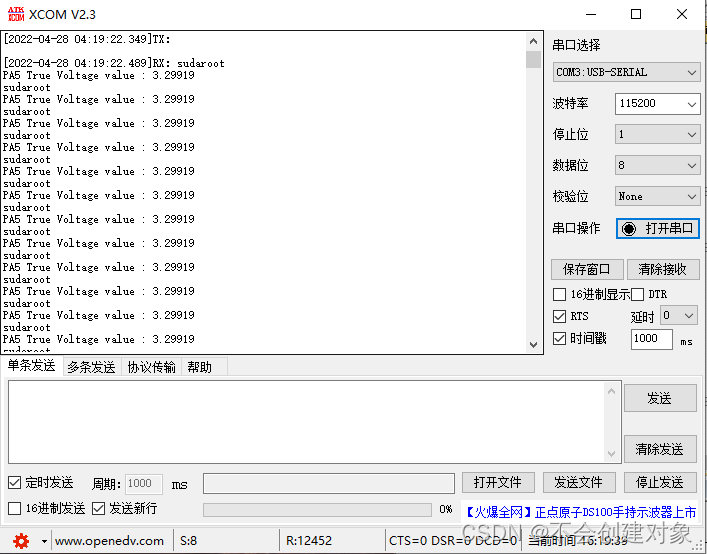Open the stop bits dropdown showing 1

(657, 134)
